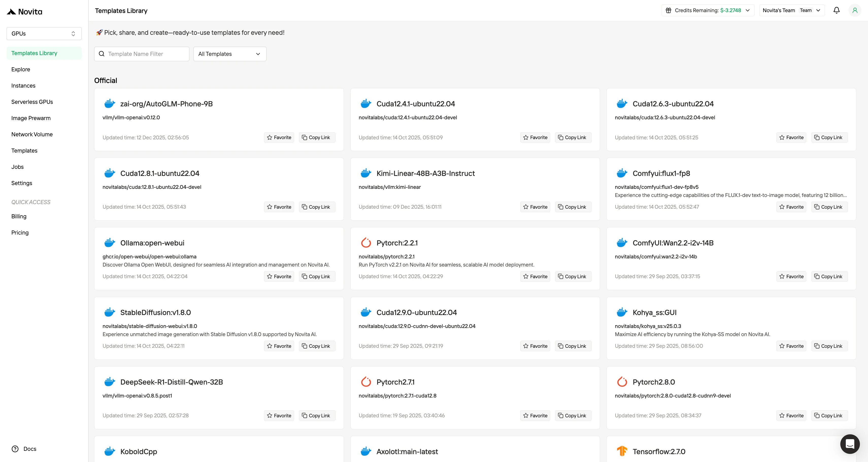Copy link for Pytorch2.7.1 template
The width and height of the screenshot is (868, 462).
click(x=573, y=416)
